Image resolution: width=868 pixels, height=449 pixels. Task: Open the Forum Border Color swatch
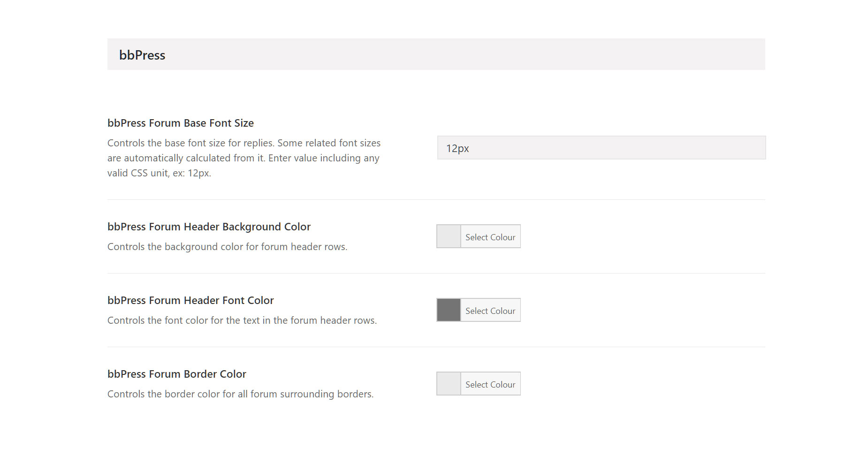coord(449,384)
